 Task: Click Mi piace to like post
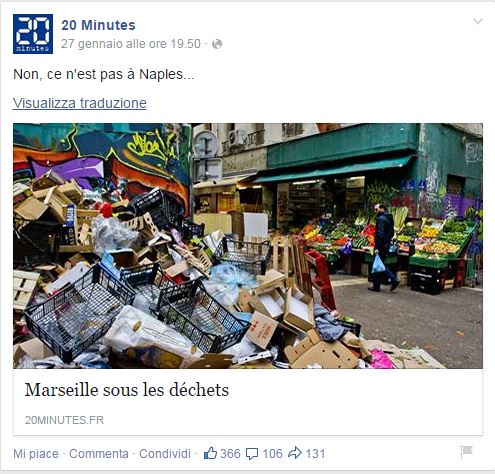[36, 454]
